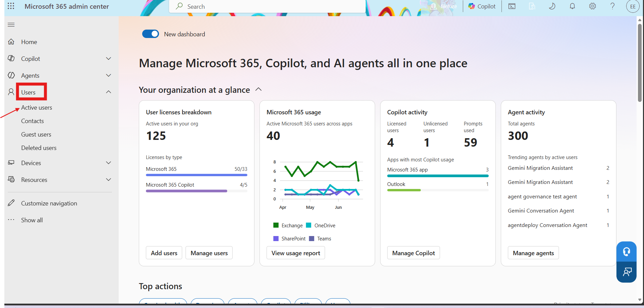Open the headset help support button
The image size is (644, 308).
[627, 252]
